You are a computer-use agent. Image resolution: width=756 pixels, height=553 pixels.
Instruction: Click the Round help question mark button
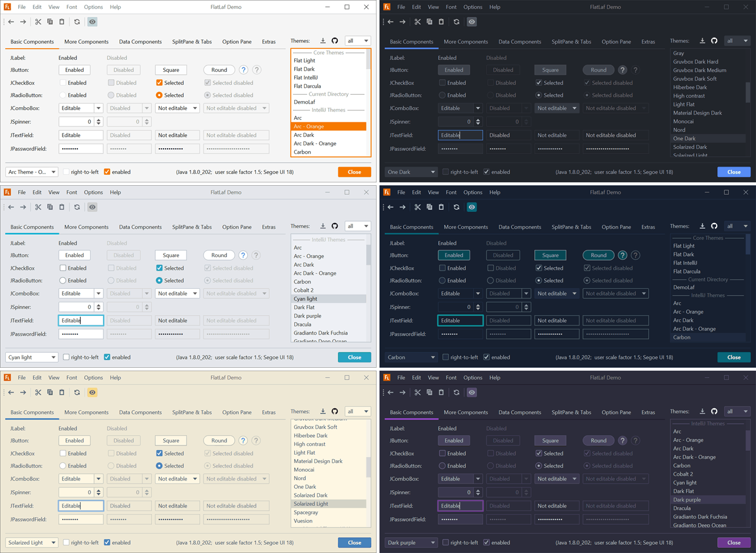pyautogui.click(x=243, y=69)
